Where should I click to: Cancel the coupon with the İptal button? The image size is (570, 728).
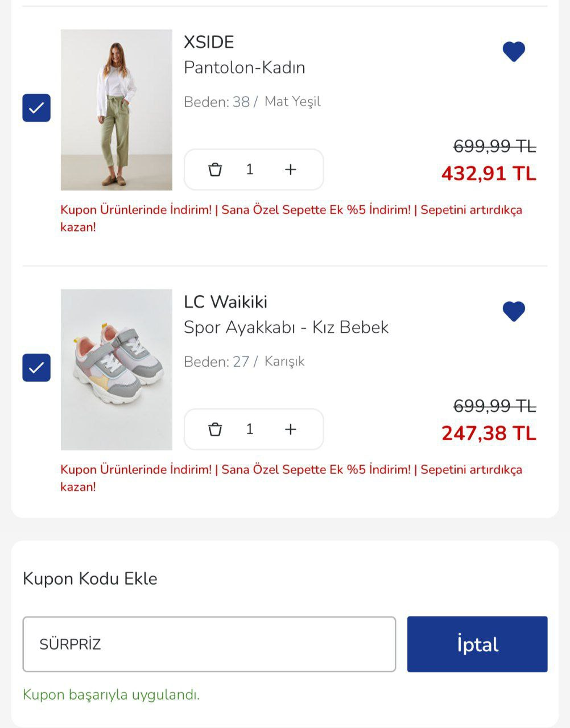[x=477, y=644]
